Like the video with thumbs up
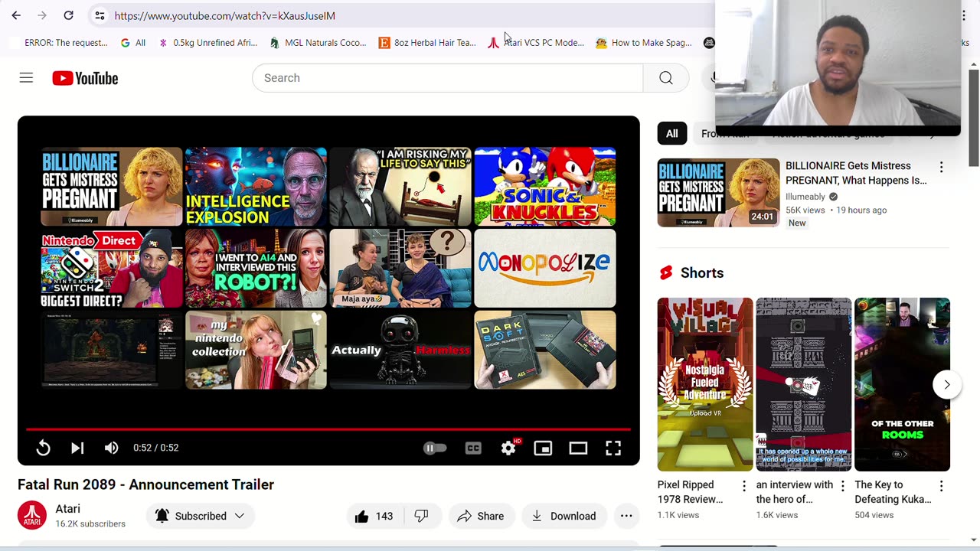 click(x=374, y=516)
